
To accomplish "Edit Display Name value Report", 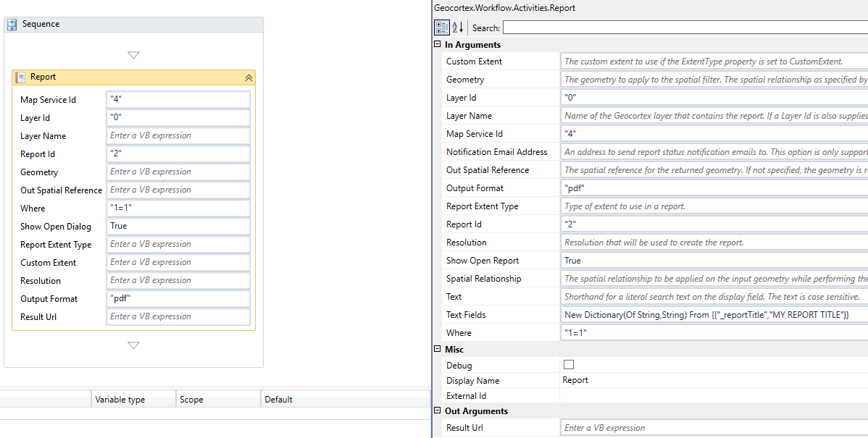I will 714,380.
